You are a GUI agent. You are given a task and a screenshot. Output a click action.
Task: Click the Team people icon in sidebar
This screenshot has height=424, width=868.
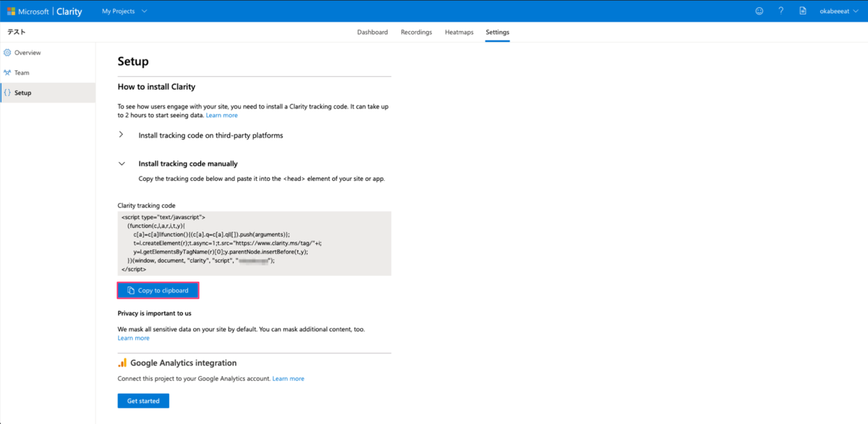click(x=7, y=73)
